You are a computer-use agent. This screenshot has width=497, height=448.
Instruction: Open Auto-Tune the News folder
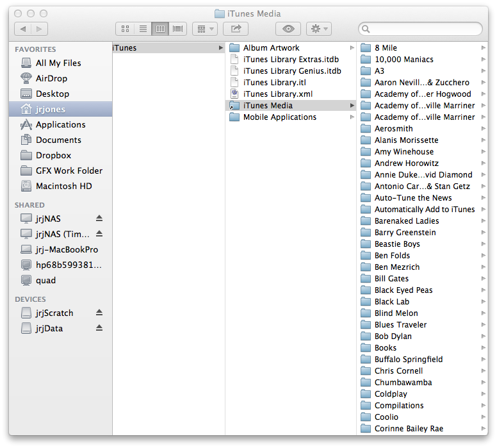click(x=423, y=197)
